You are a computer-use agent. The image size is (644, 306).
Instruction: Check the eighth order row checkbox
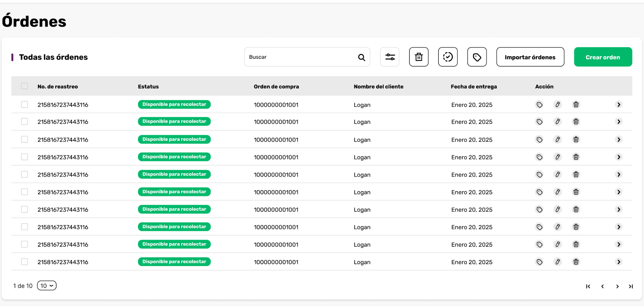tap(24, 227)
